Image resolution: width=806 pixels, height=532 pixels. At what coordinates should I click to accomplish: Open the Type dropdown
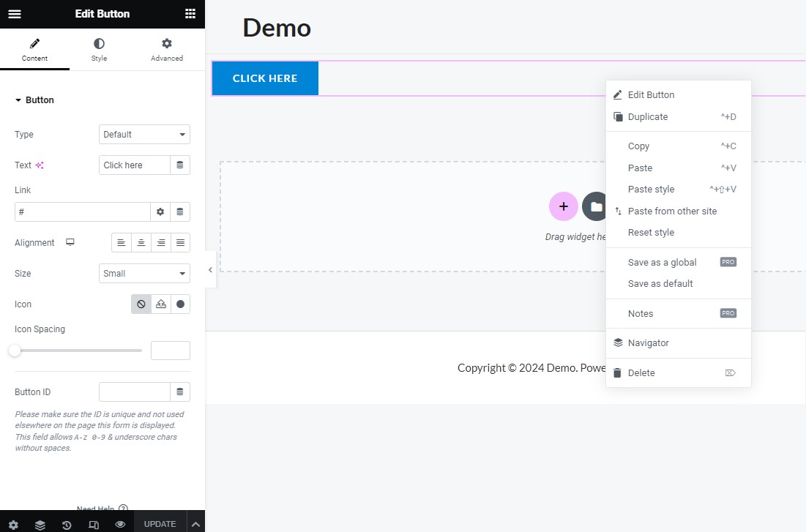tap(144, 134)
